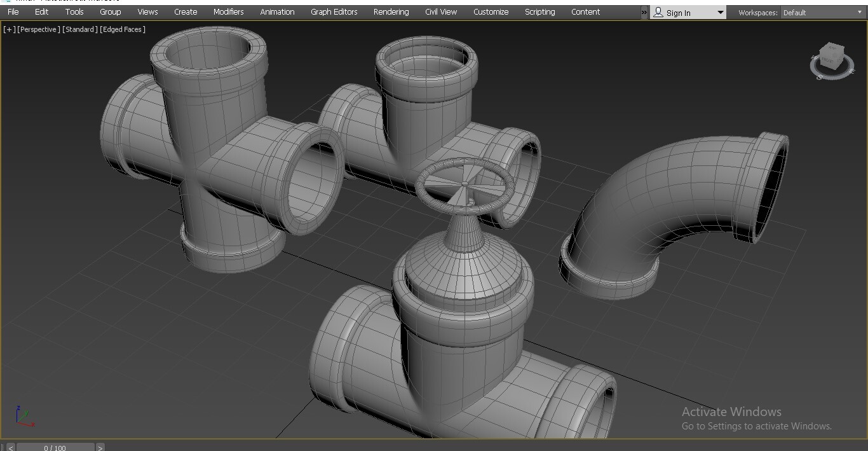The image size is (868, 451).
Task: Open the Standard shading label menu
Action: [x=80, y=29]
